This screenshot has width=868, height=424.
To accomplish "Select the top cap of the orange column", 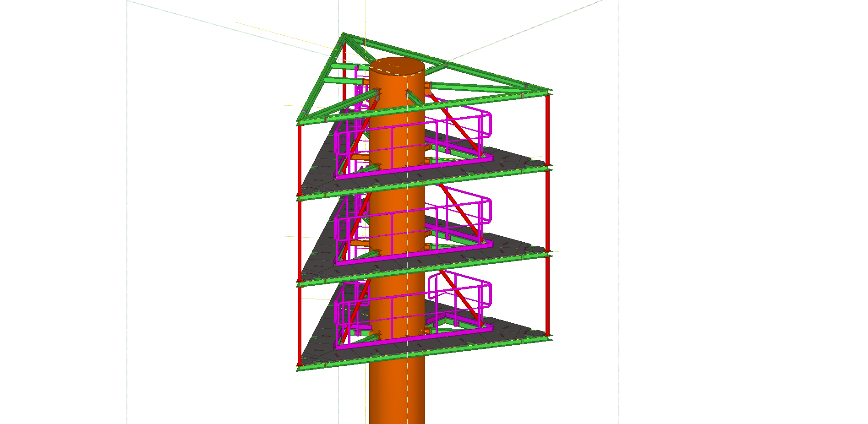I will 397,66.
